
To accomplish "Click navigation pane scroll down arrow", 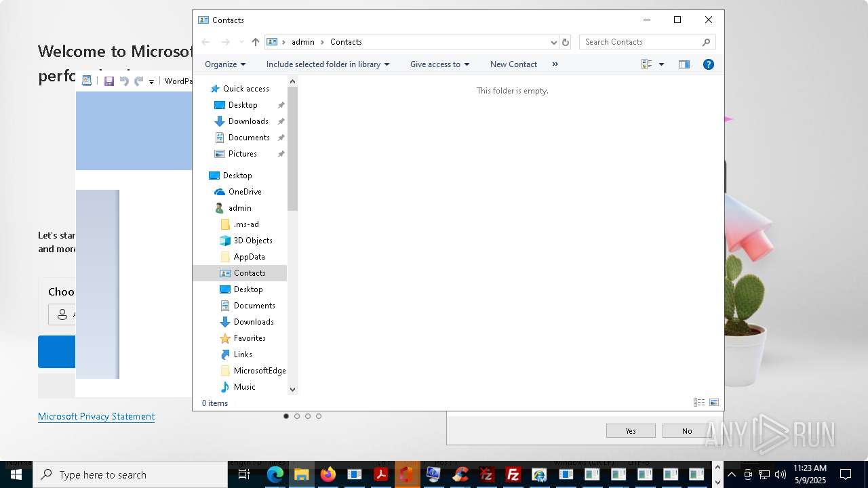I will tap(292, 389).
